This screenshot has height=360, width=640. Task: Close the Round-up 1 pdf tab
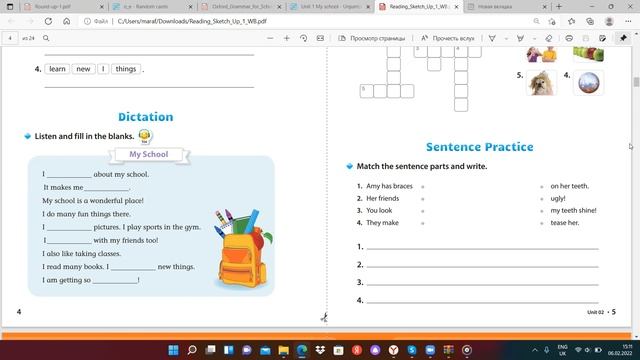pyautogui.click(x=102, y=7)
